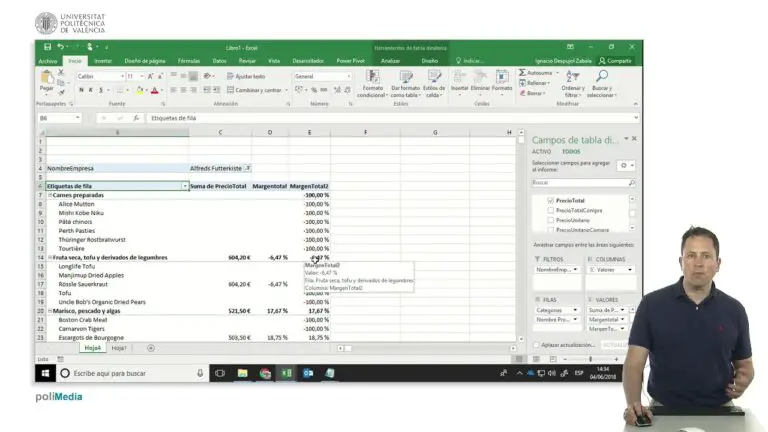768x432 pixels.
Task: Click the formula bar input field
Action: point(390,118)
